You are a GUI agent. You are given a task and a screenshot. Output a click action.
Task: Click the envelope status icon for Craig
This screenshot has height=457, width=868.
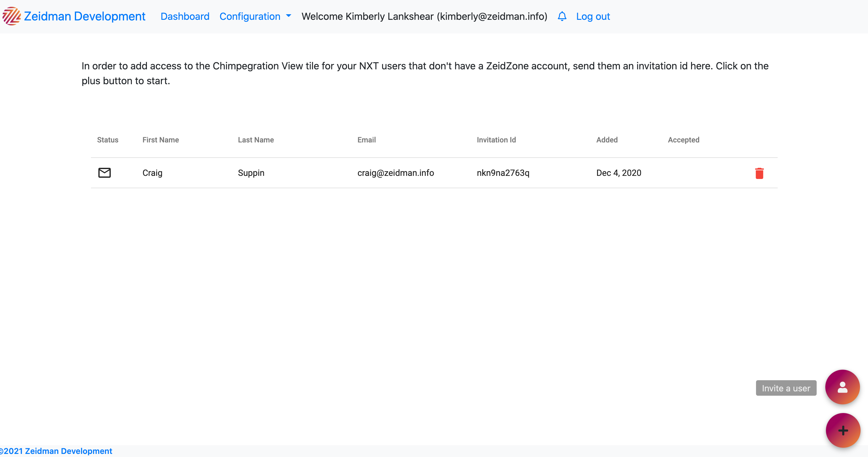click(105, 173)
